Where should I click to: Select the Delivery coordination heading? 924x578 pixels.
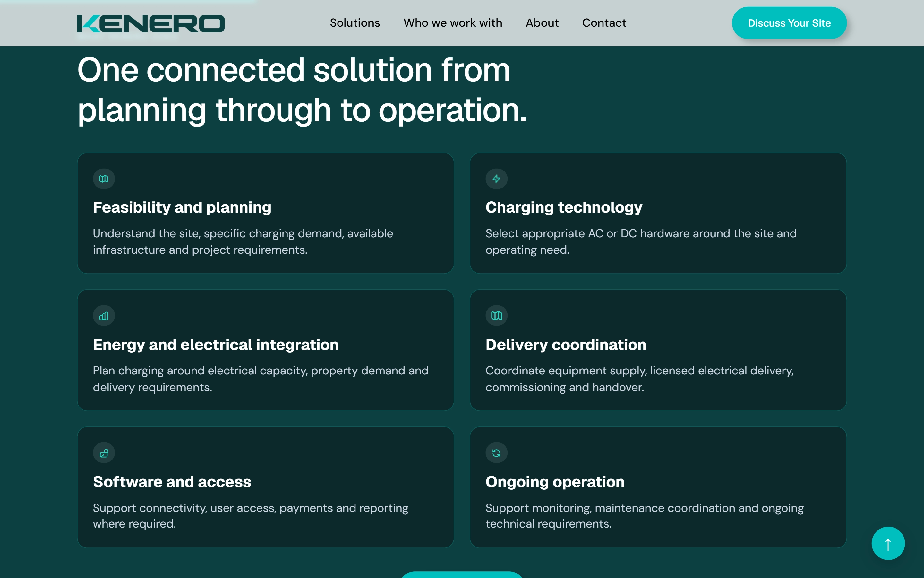point(566,345)
